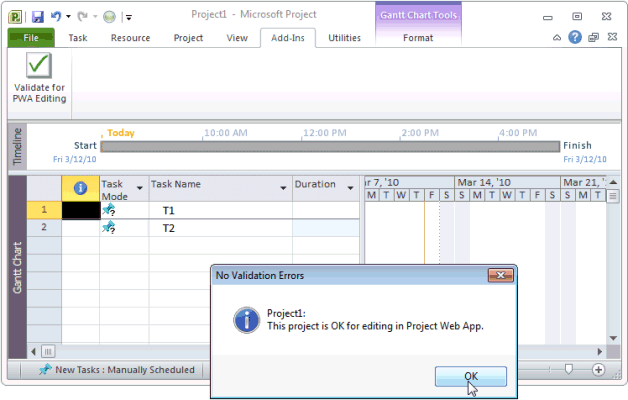Click OK in the No Validation Errors dialog

pos(471,376)
